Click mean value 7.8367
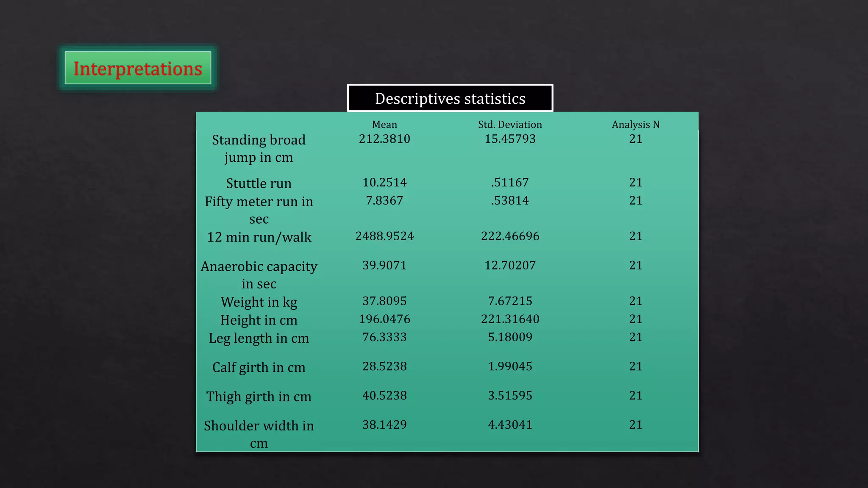This screenshot has height=488, width=868. (384, 200)
